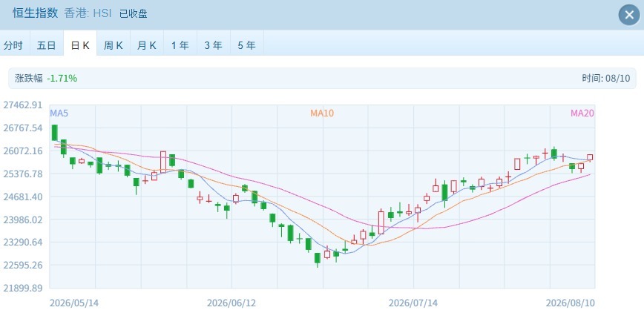Click the MA10 legend label
This screenshot has width=644, height=310.
tap(322, 113)
